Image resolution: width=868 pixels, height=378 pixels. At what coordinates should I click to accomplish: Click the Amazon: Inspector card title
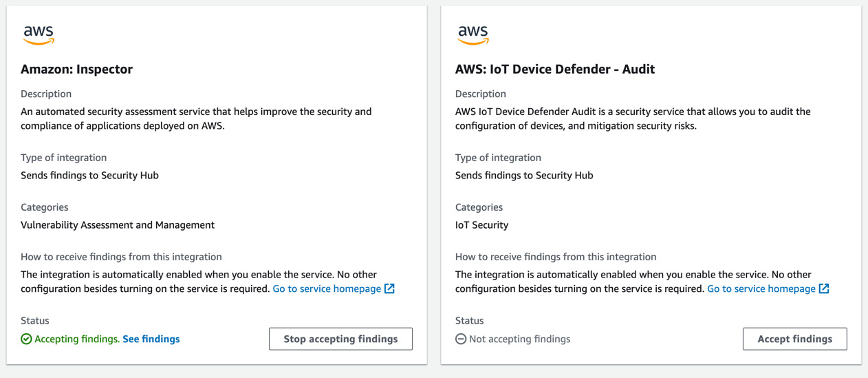[x=76, y=69]
